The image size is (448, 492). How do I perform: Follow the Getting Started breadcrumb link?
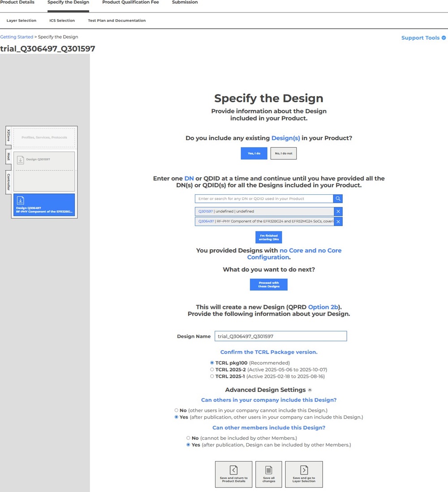[17, 37]
